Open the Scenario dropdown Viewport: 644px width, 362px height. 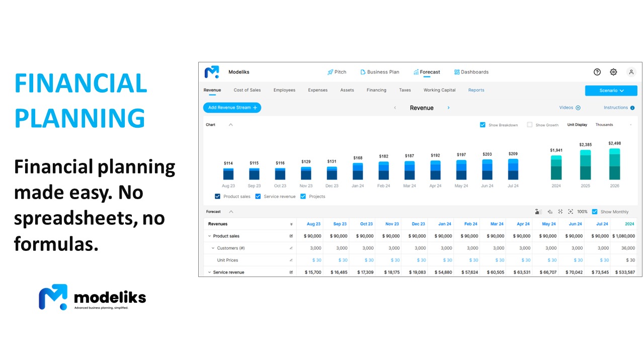click(611, 90)
